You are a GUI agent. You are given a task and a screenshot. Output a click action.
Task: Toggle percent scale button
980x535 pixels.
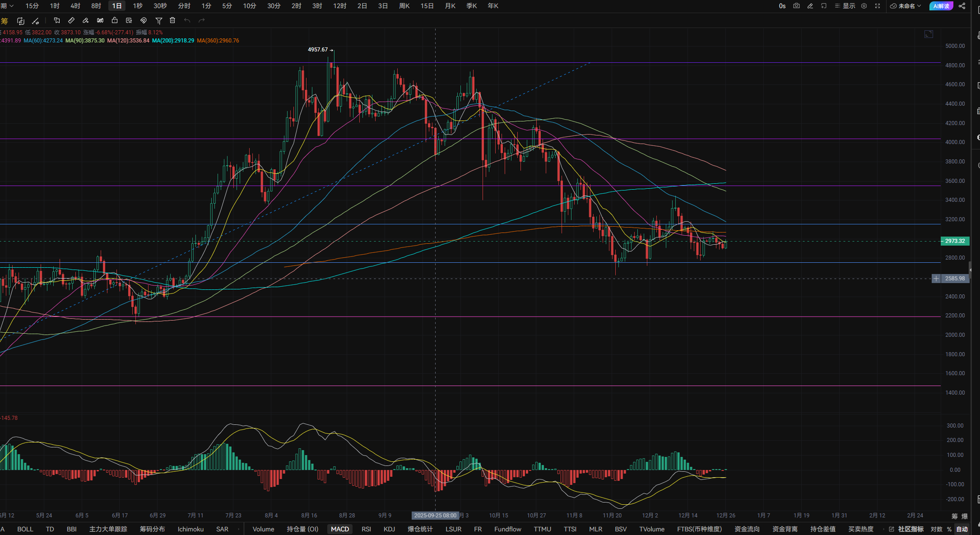[x=949, y=529]
